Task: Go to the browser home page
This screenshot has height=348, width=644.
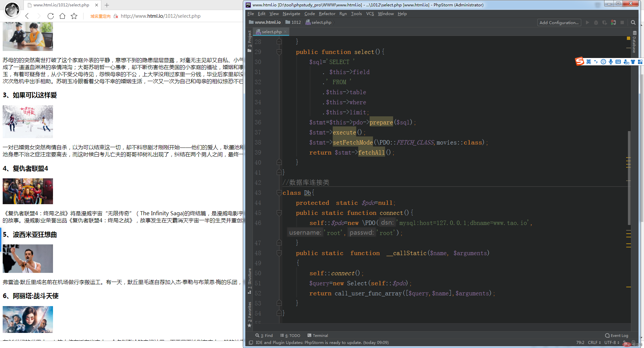Action: point(62,16)
